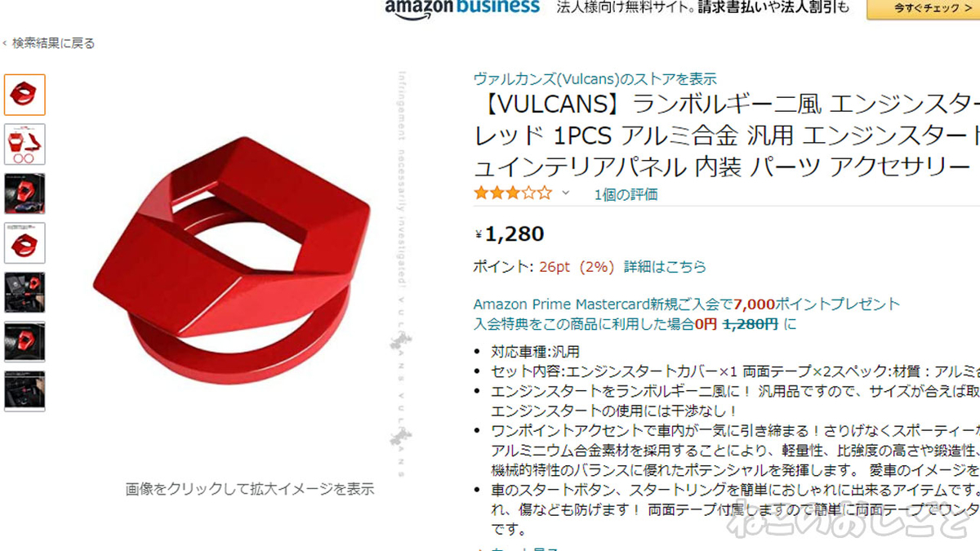The height and width of the screenshot is (551, 980).
Task: Select the first red cover thumbnail
Action: pos(24,95)
